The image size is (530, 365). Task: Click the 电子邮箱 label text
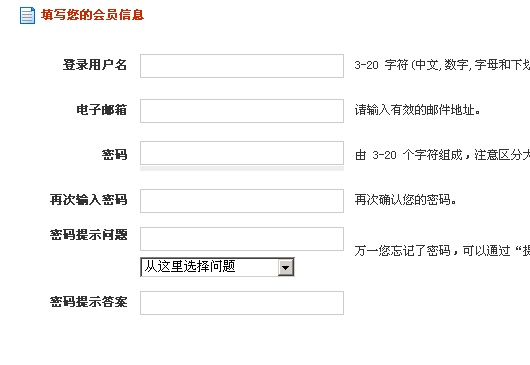[x=101, y=110]
